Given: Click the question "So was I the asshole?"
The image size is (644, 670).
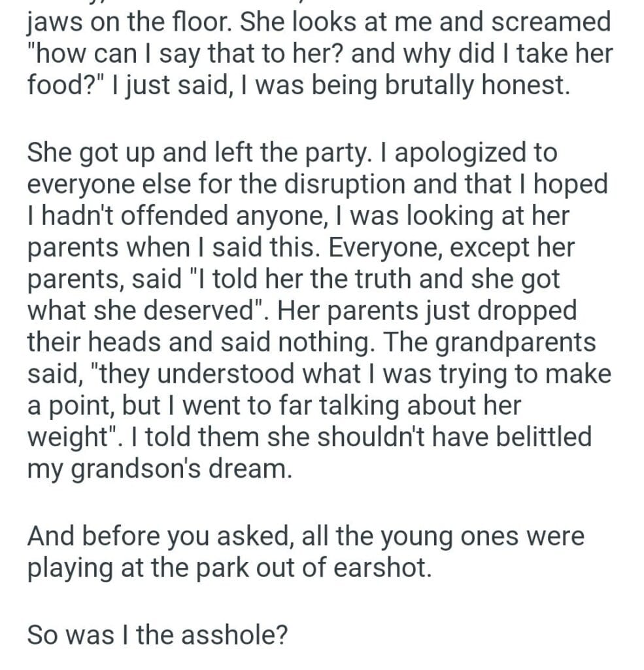Looking at the screenshot, I should (x=157, y=635).
